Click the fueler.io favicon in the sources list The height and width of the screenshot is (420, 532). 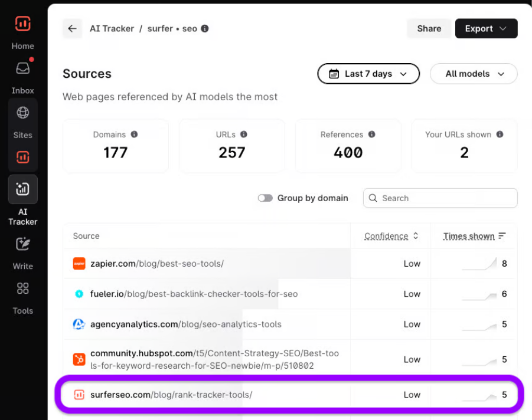[x=79, y=294]
